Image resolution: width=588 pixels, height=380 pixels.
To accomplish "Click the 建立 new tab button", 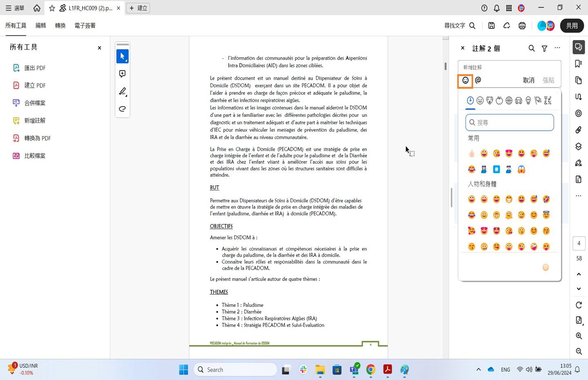I will (138, 8).
